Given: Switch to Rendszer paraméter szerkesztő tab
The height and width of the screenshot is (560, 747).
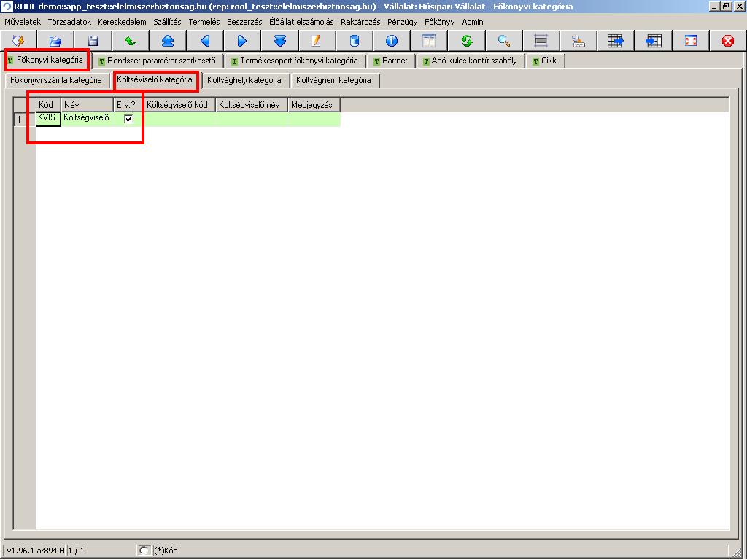Looking at the screenshot, I should pyautogui.click(x=158, y=61).
